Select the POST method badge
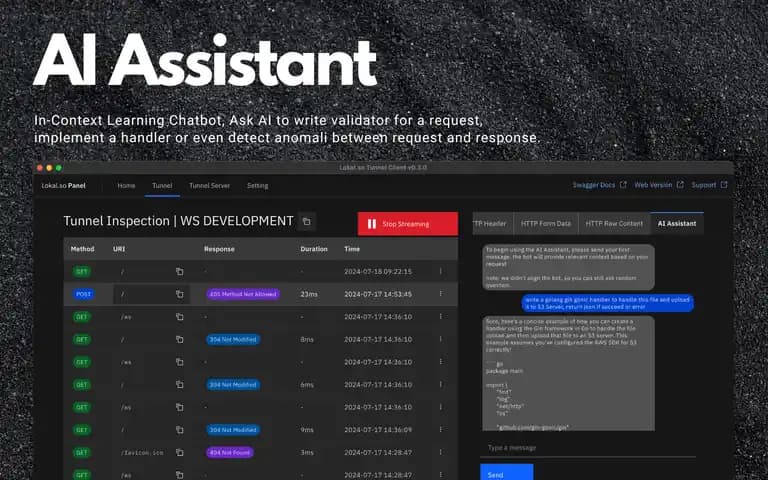 point(83,294)
